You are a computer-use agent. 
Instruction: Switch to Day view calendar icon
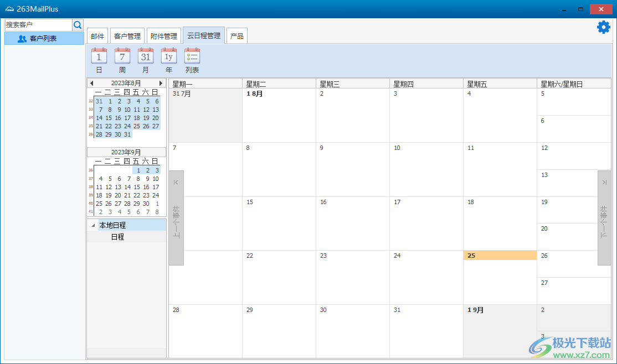click(99, 56)
